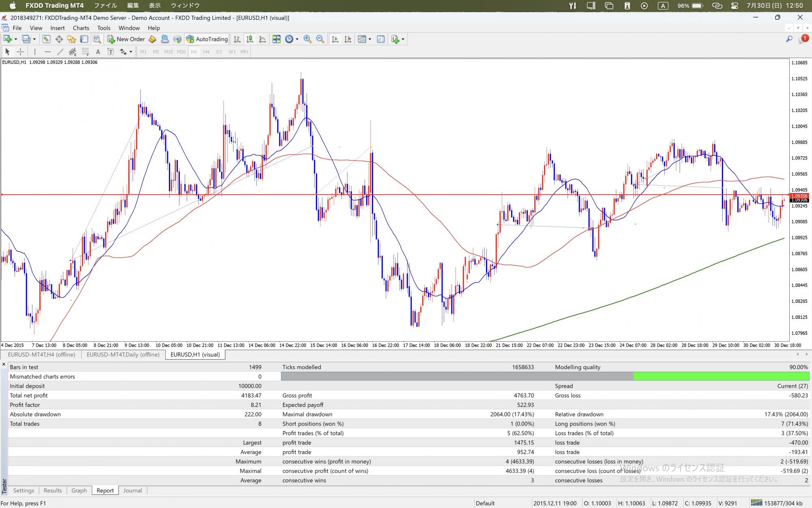This screenshot has width=812, height=508.
Task: Toggle the AutoTrading button
Action: pos(207,39)
